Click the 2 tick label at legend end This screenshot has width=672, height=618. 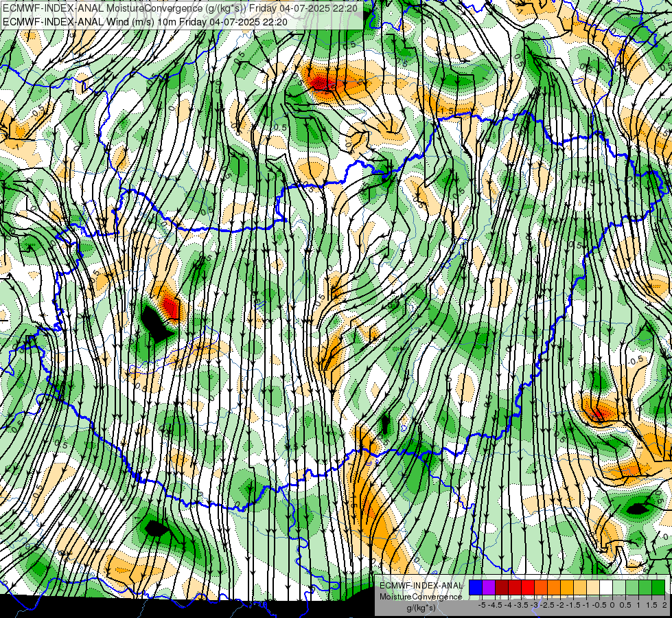(664, 605)
